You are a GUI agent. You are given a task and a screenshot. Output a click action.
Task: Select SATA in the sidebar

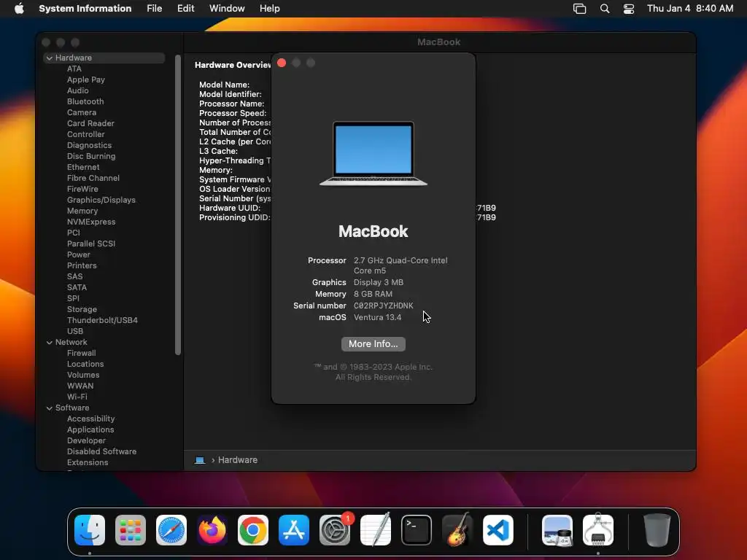pyautogui.click(x=77, y=287)
